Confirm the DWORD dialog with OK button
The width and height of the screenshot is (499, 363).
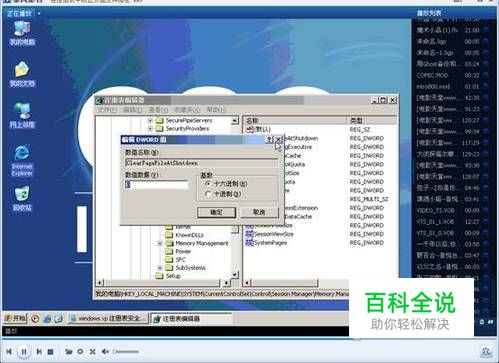click(216, 212)
